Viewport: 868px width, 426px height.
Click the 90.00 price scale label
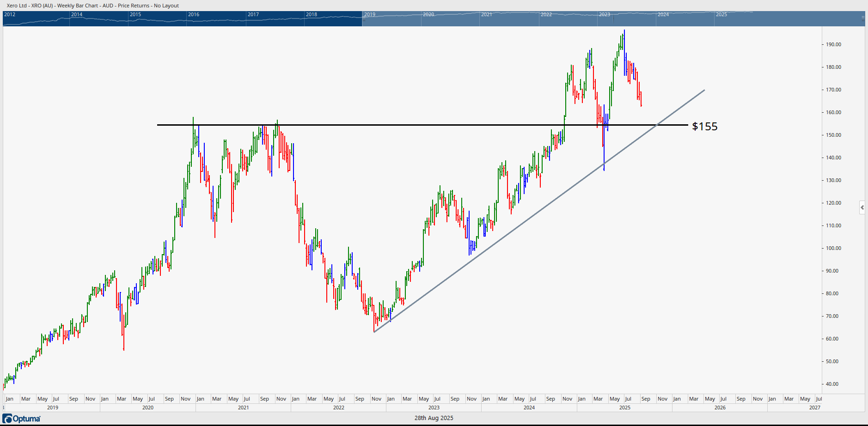pyautogui.click(x=832, y=271)
